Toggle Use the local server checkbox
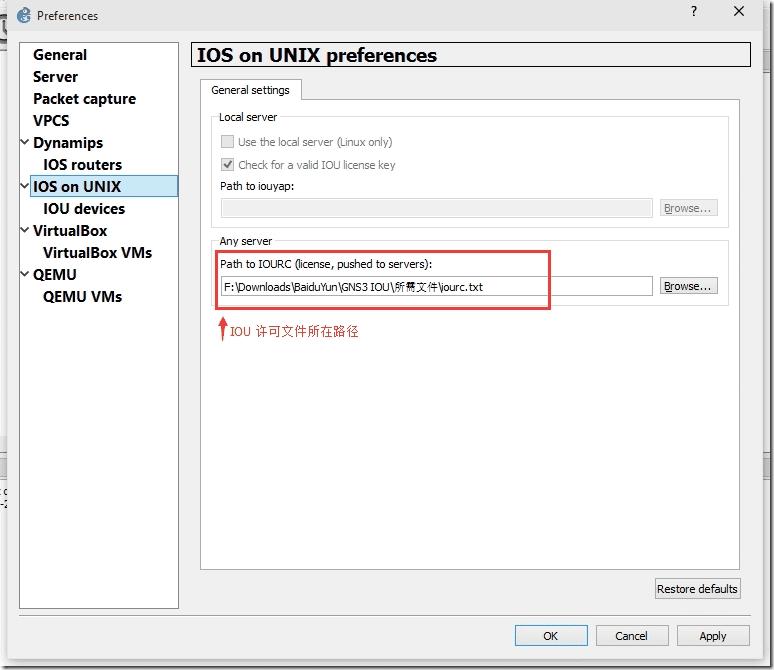The height and width of the screenshot is (670, 774). tap(228, 142)
